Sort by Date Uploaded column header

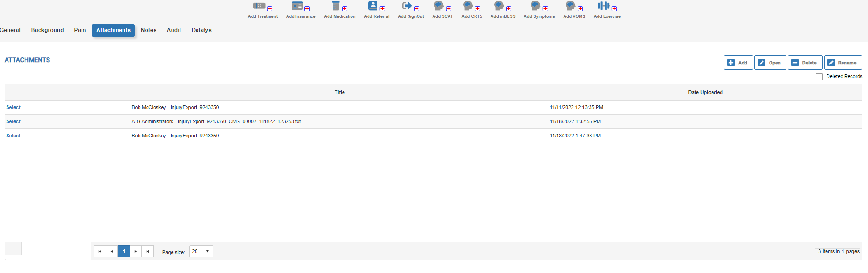tap(705, 93)
